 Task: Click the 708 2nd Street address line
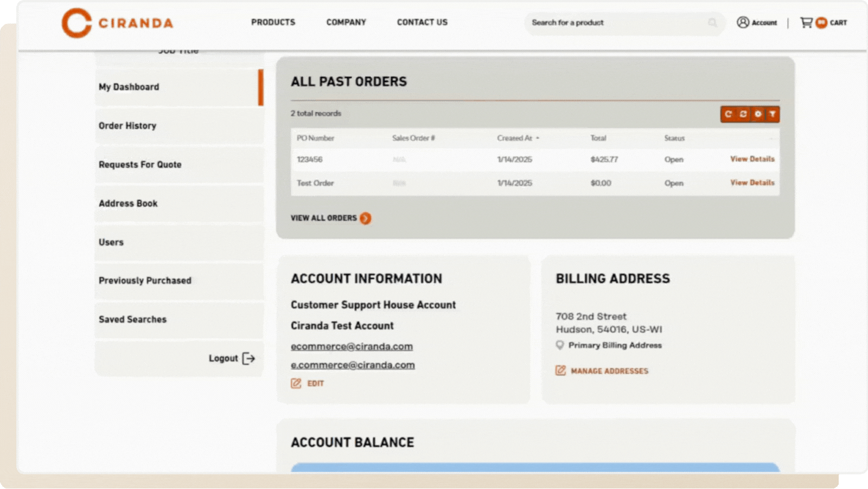coord(591,316)
